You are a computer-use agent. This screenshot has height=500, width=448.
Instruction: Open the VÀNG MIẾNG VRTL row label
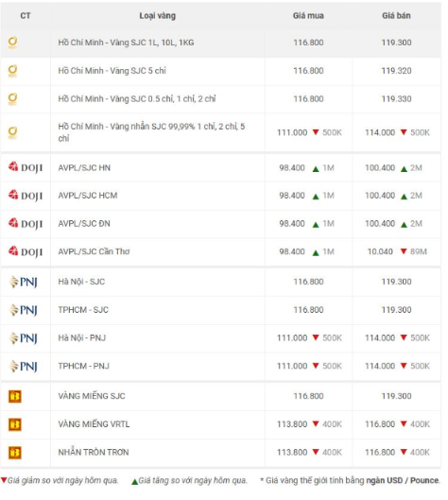pos(94,424)
